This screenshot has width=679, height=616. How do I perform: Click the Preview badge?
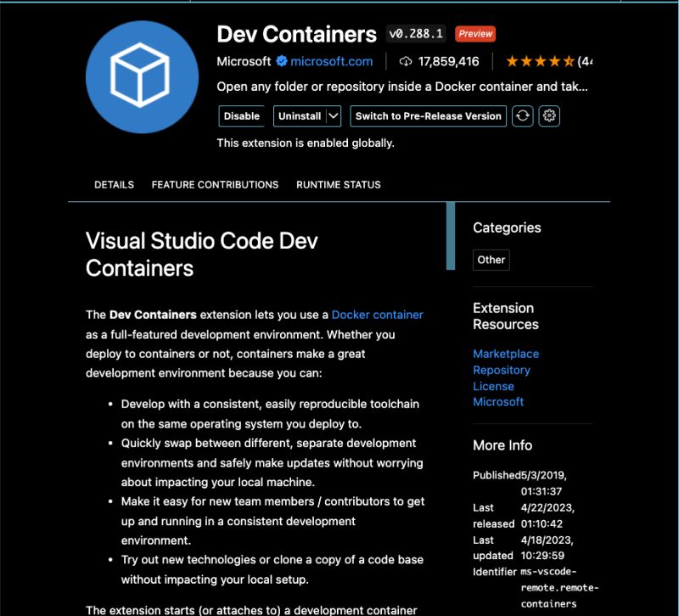click(475, 34)
